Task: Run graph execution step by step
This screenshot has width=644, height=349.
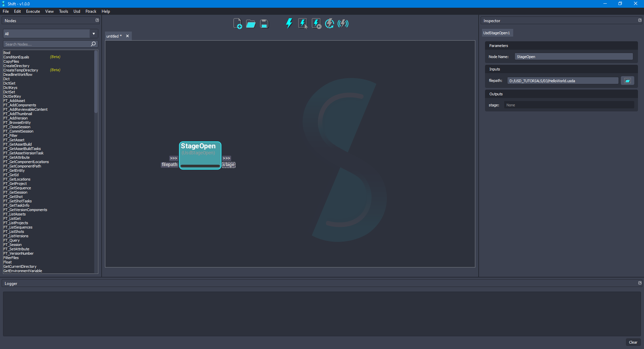Action: [316, 23]
